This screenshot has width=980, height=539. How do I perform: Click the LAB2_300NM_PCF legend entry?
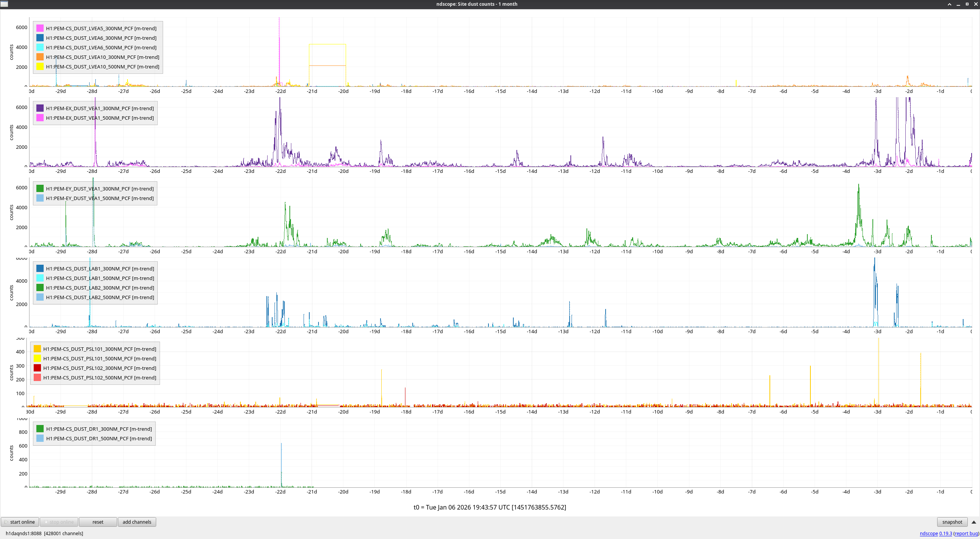(x=100, y=288)
